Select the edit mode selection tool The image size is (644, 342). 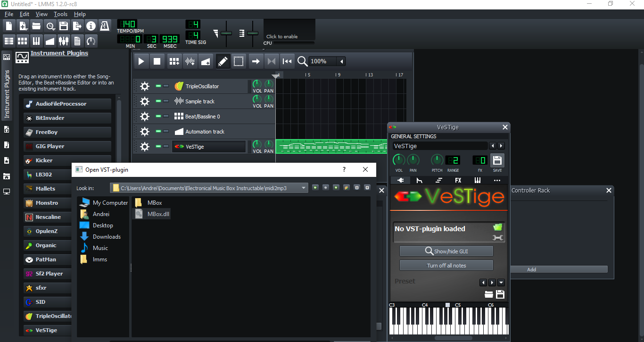coord(239,61)
